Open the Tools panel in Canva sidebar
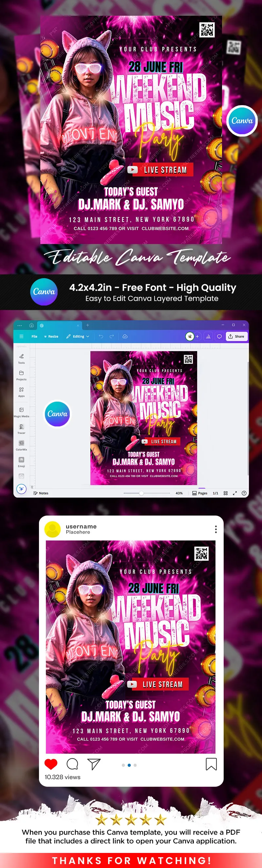The image size is (262, 868). point(21,358)
